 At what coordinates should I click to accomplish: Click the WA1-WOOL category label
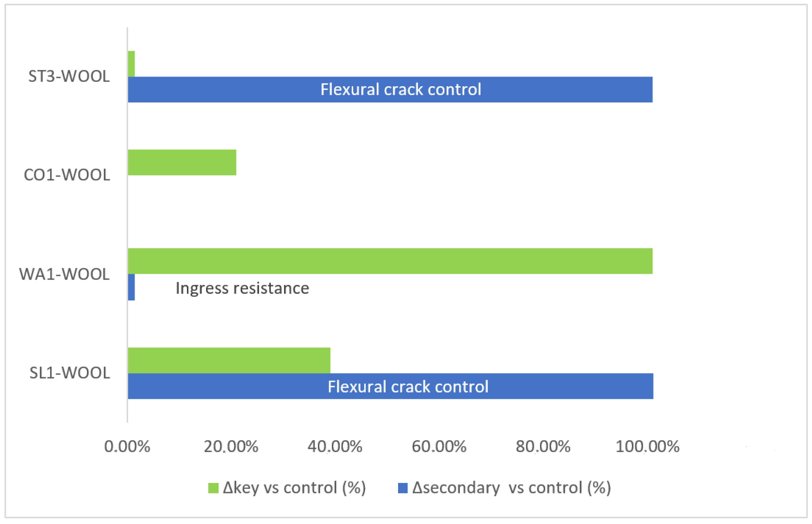(x=65, y=274)
